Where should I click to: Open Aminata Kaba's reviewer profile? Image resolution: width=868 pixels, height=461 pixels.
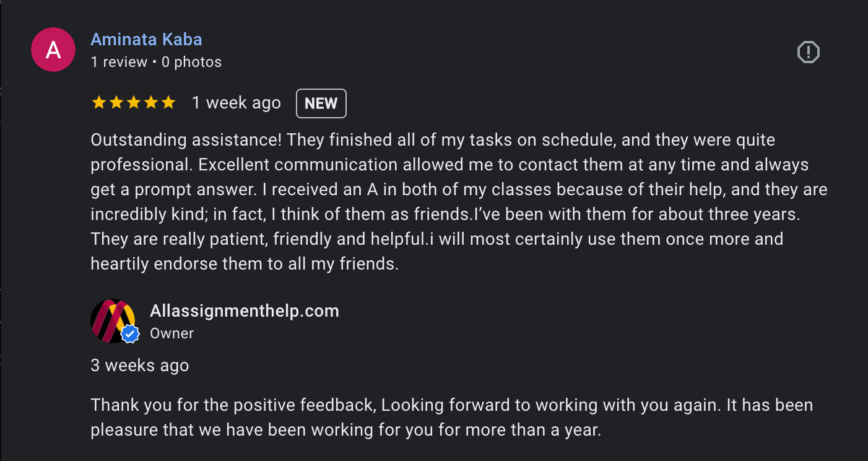point(146,39)
